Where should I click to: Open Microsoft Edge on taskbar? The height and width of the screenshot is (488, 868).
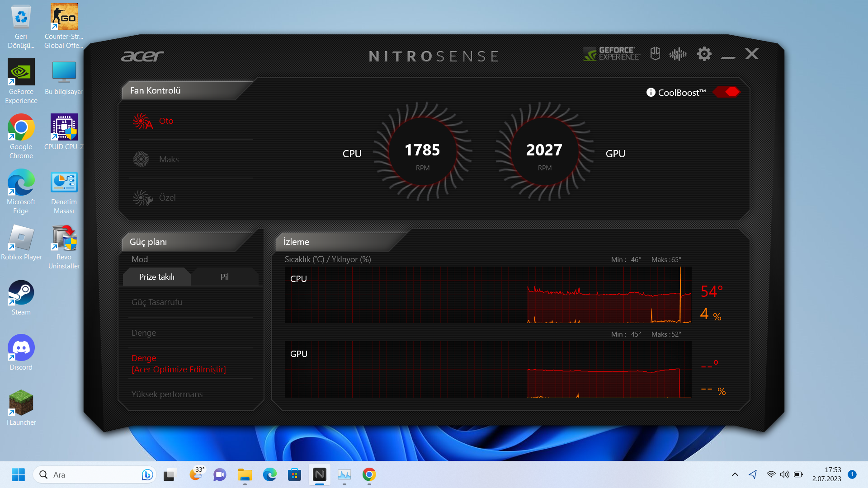coord(269,474)
